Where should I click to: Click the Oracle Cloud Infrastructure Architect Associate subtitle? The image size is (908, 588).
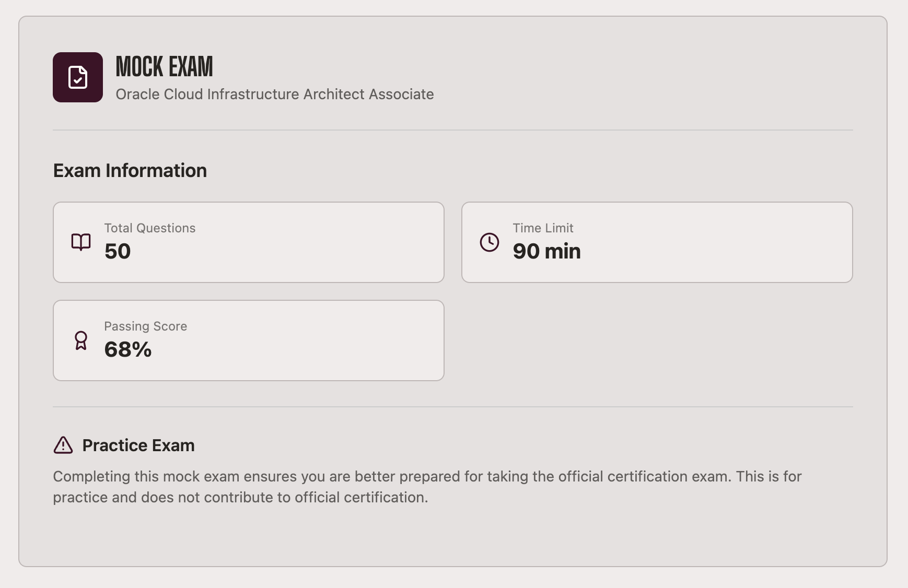tap(275, 95)
